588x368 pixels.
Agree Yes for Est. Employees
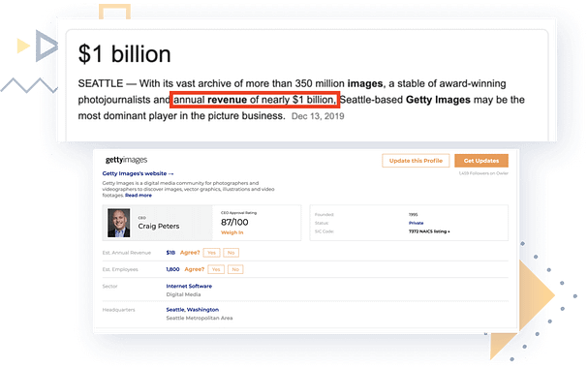[216, 269]
